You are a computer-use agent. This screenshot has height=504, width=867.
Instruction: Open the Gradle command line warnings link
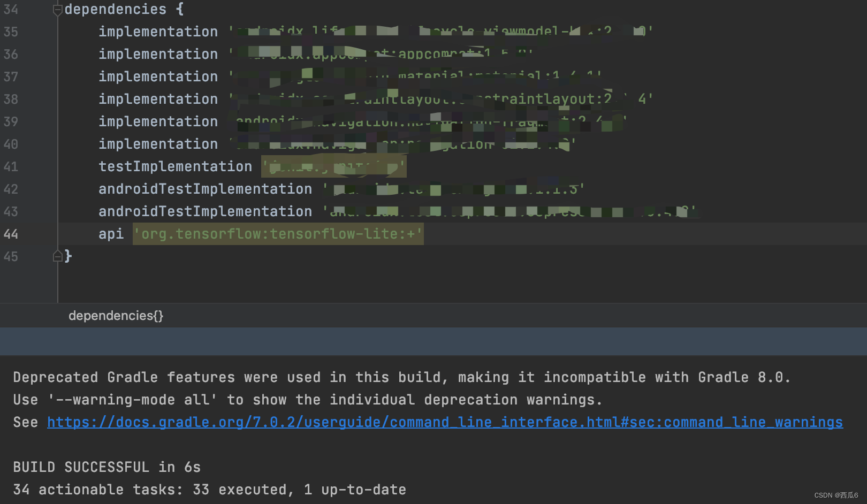pos(445,423)
